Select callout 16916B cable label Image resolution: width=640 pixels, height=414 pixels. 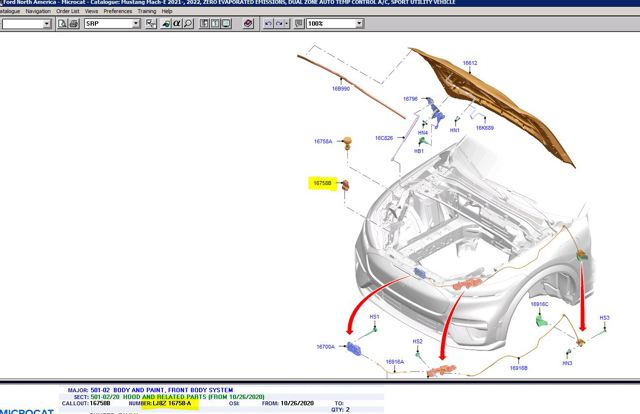point(519,368)
